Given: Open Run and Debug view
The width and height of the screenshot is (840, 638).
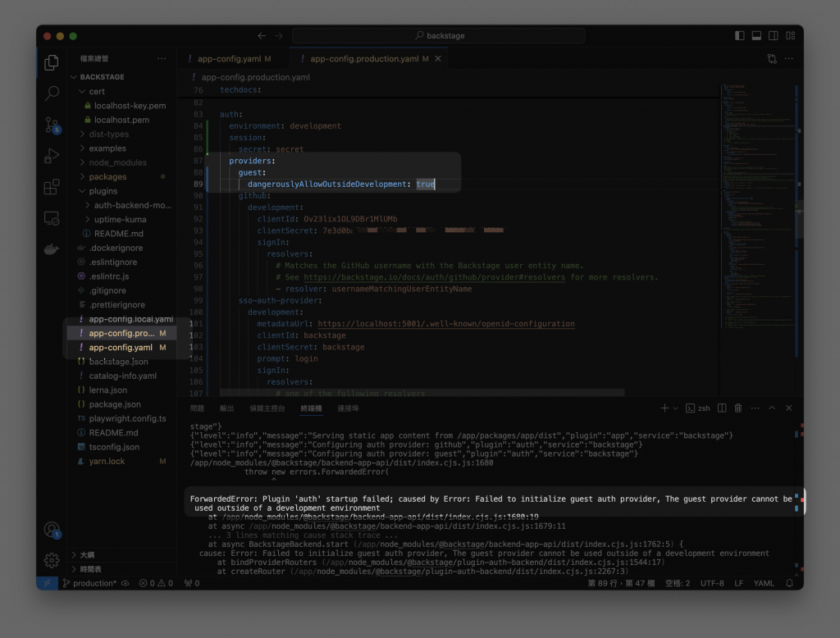Looking at the screenshot, I should [x=52, y=156].
